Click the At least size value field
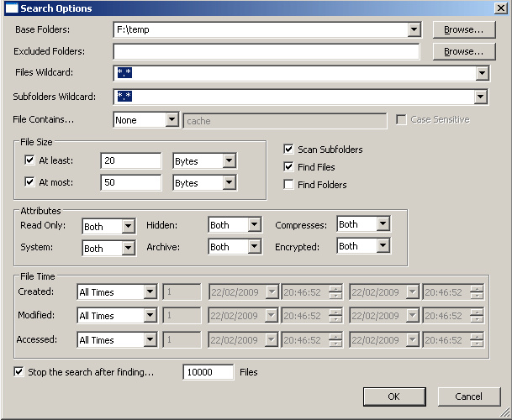Image resolution: width=512 pixels, height=420 pixels. coord(130,160)
